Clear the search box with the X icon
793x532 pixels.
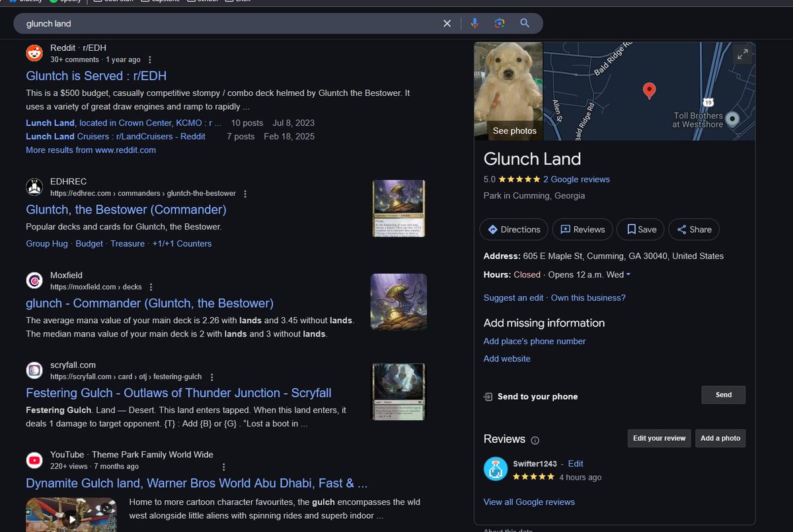click(x=447, y=23)
